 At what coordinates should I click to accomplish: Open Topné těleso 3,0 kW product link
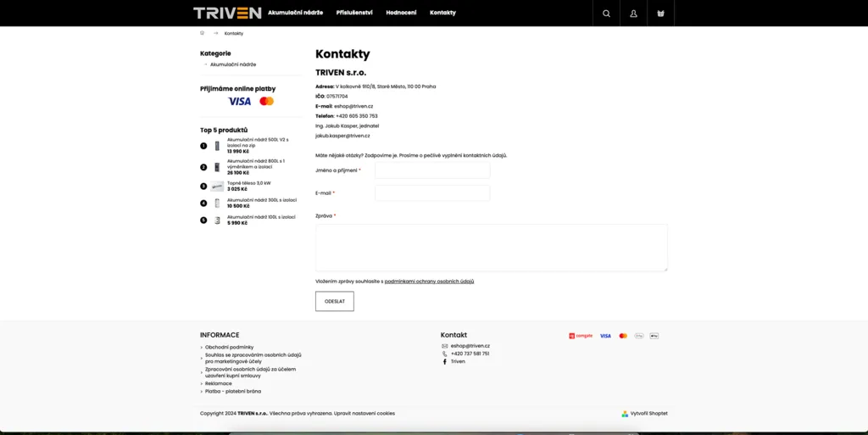(x=248, y=183)
